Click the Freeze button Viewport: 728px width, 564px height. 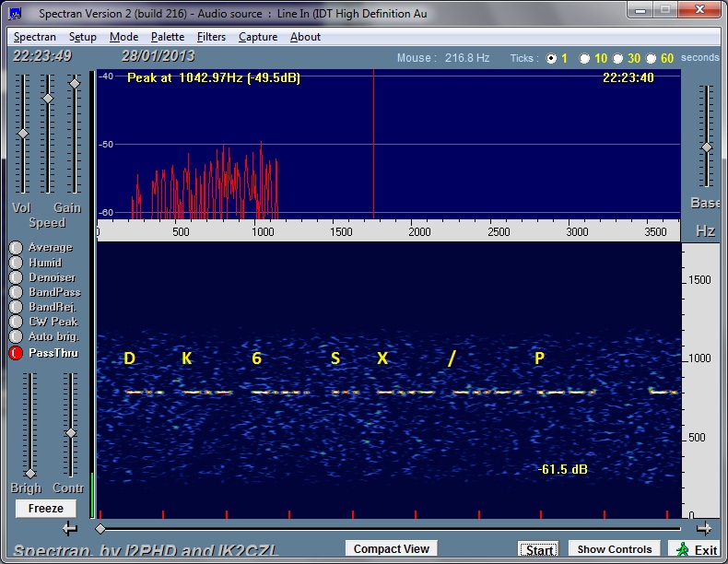point(45,509)
